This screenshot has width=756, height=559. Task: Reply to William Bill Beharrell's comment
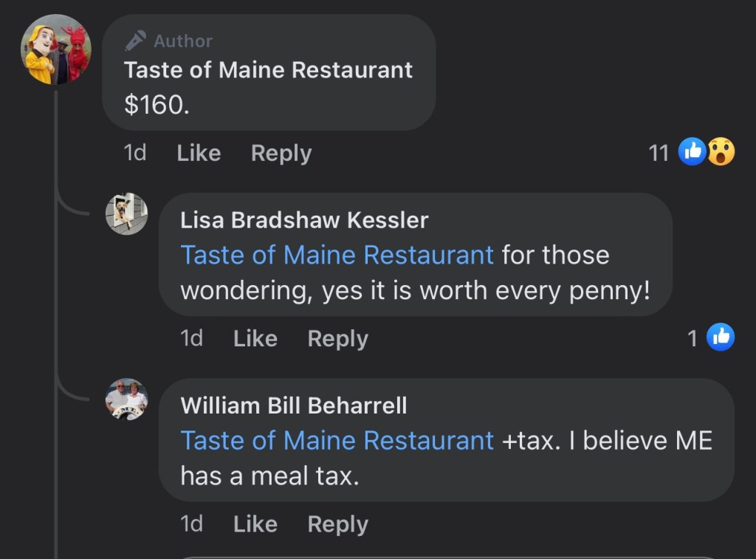337,524
